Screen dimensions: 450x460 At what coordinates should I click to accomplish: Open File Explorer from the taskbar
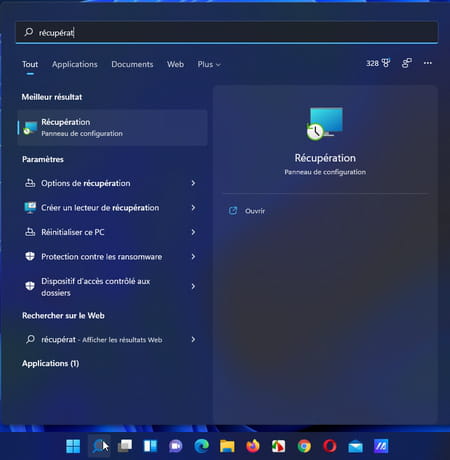point(227,446)
